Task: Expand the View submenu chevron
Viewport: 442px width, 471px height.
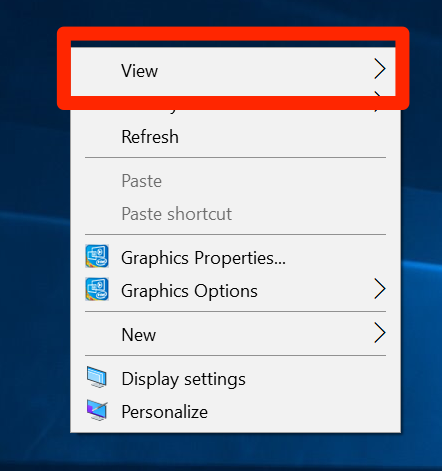Action: pyautogui.click(x=380, y=69)
